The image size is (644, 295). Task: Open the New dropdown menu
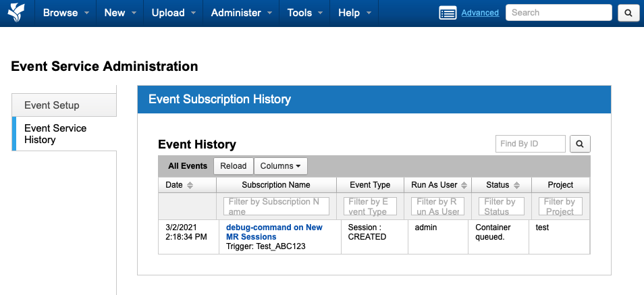pyautogui.click(x=120, y=13)
